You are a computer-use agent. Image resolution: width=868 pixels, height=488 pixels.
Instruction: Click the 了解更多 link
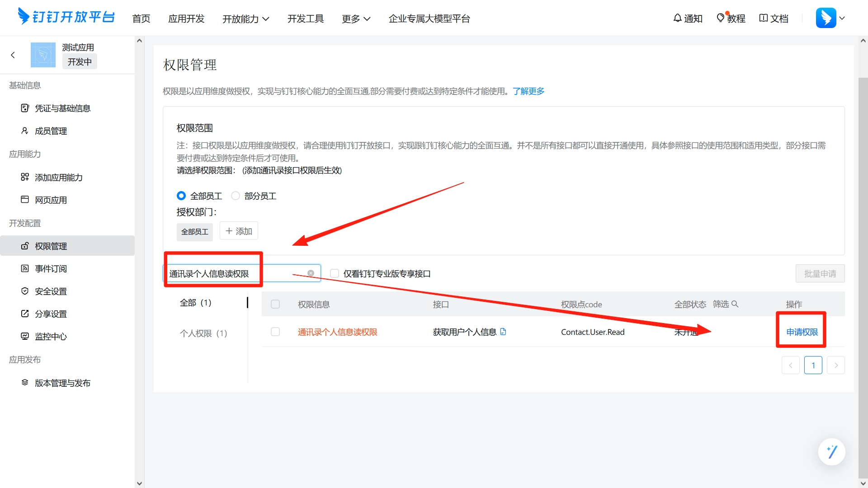coord(528,91)
